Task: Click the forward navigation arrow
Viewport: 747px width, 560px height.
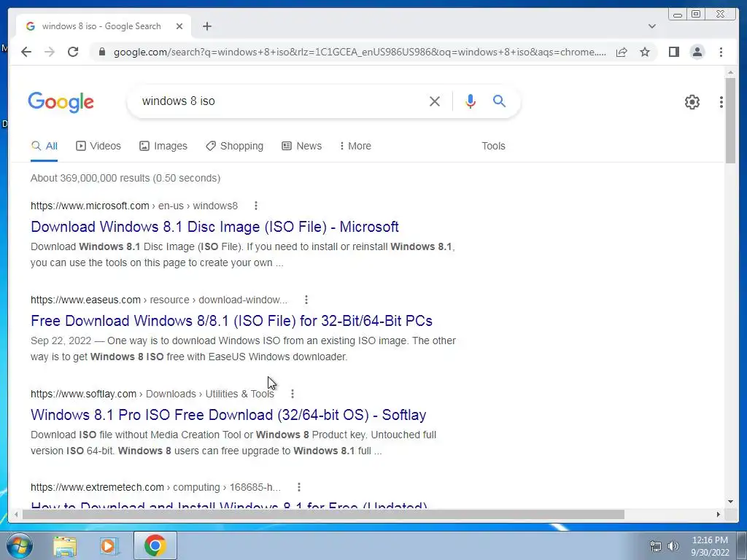Action: (x=50, y=52)
